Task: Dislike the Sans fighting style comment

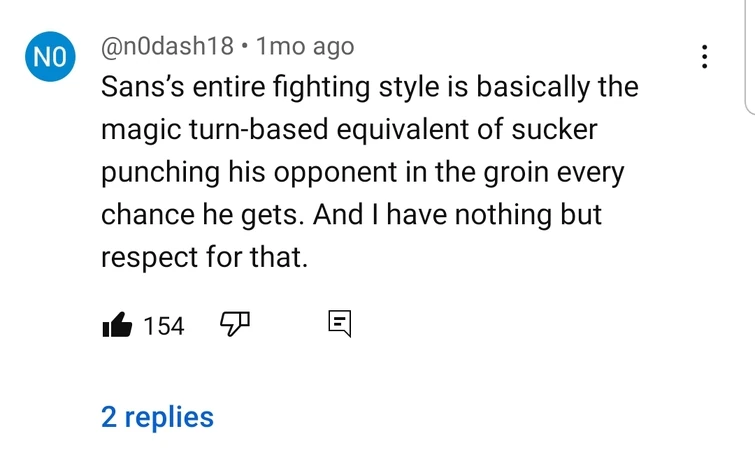Action: (x=233, y=324)
